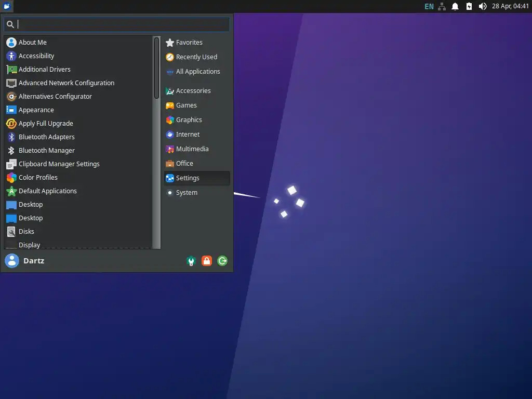Select the Settings category

tap(197, 178)
